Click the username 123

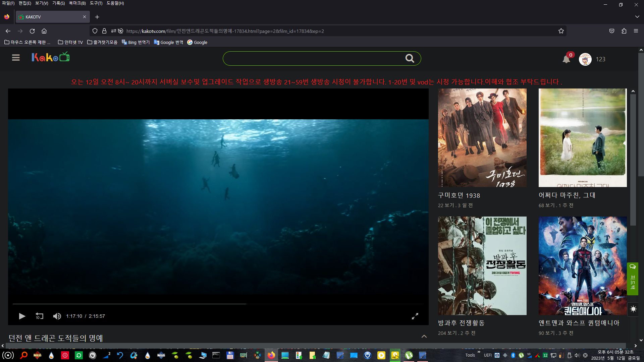click(x=600, y=59)
